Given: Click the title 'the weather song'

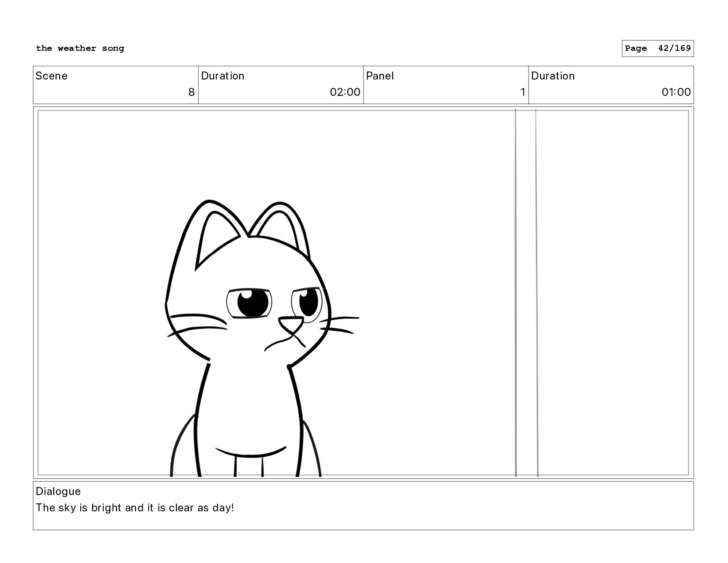Looking at the screenshot, I should (x=80, y=48).
